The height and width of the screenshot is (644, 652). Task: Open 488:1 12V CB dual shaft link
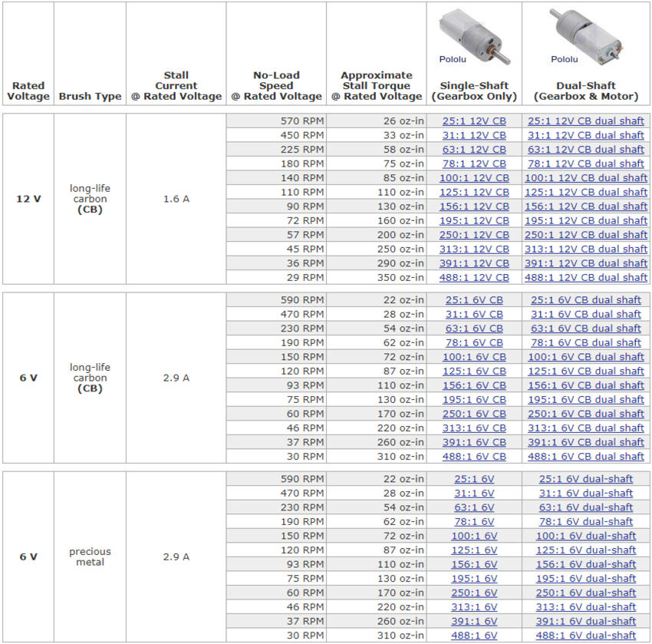tap(586, 278)
